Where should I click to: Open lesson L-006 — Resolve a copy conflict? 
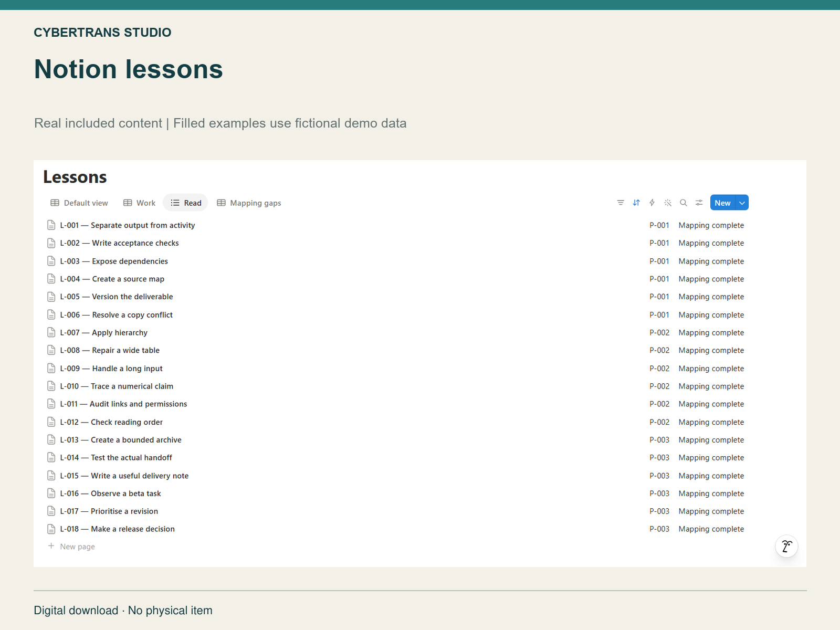(116, 315)
